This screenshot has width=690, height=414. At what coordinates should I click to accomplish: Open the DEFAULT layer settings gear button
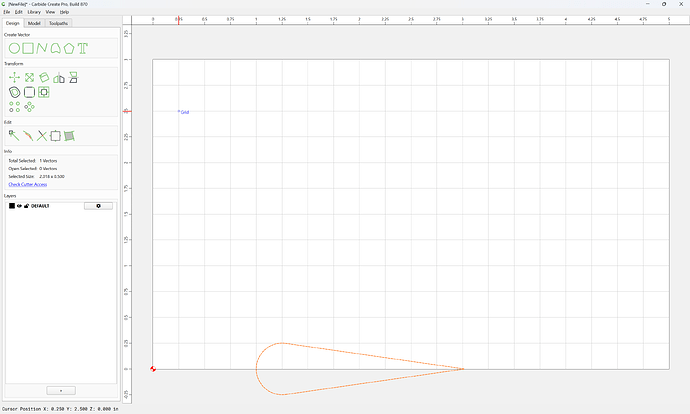(x=98, y=206)
